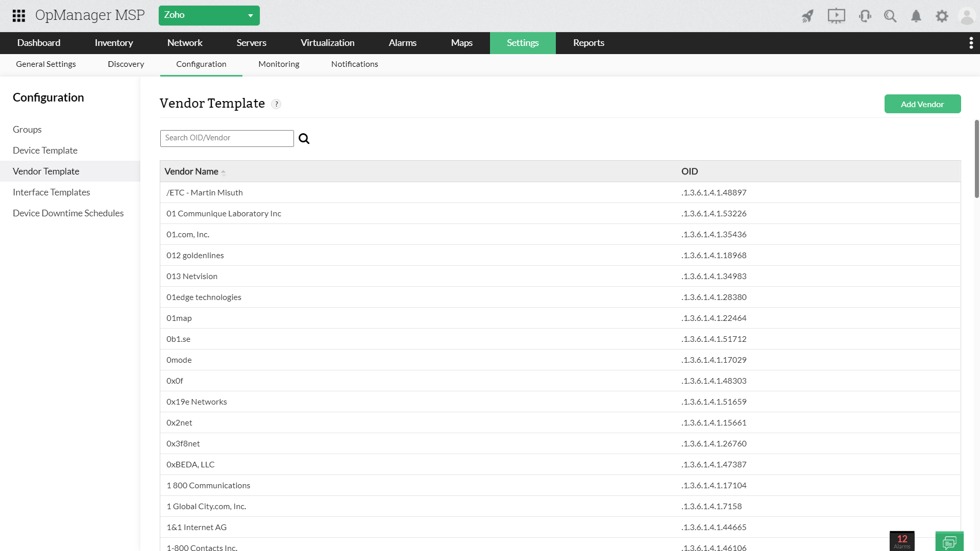
Task: Click the page vertical scrollbar
Action: click(x=976, y=158)
